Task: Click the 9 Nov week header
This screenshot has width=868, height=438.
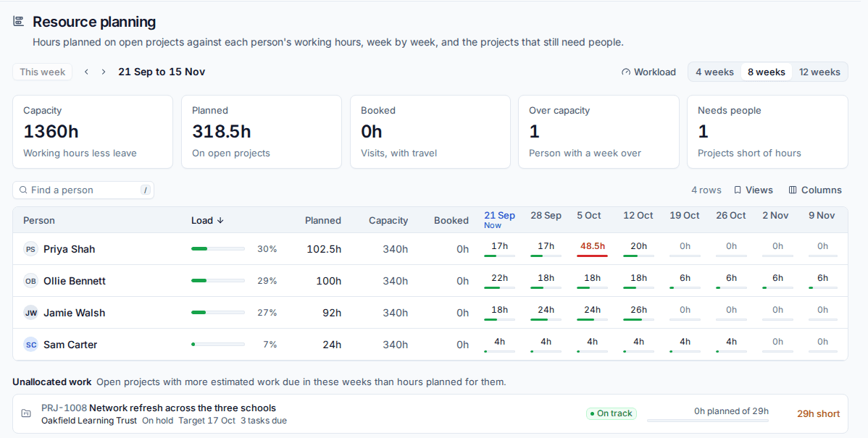Action: pos(822,216)
